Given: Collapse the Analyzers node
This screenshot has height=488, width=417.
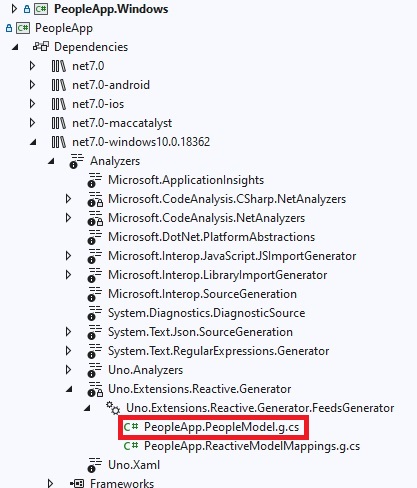Looking at the screenshot, I should [51, 161].
